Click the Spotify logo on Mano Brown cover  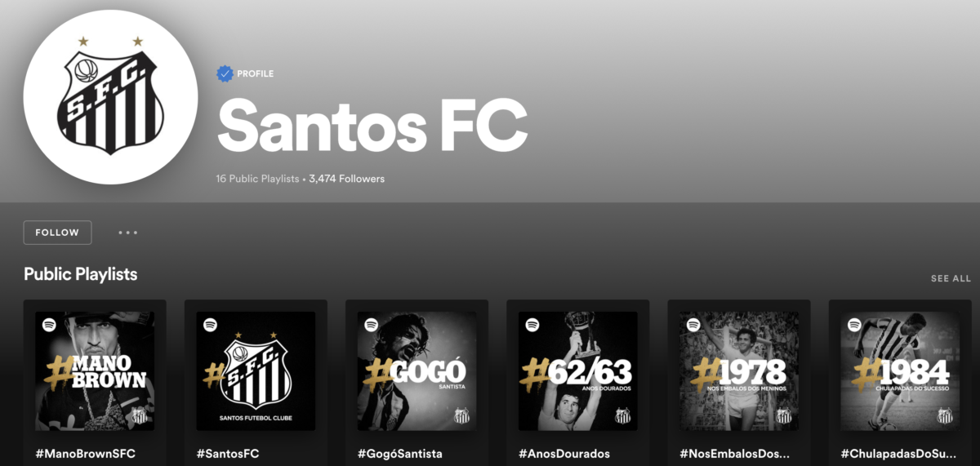pyautogui.click(x=49, y=325)
